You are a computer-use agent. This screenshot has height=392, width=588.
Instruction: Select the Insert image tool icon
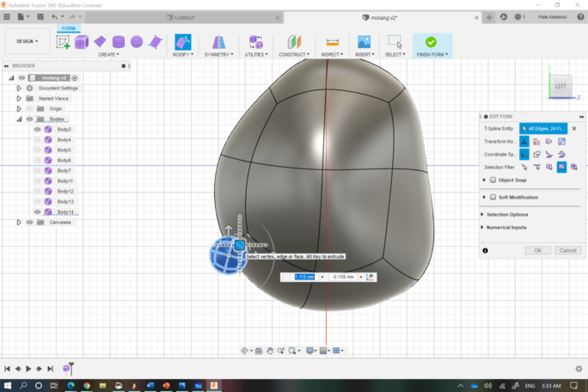click(364, 41)
